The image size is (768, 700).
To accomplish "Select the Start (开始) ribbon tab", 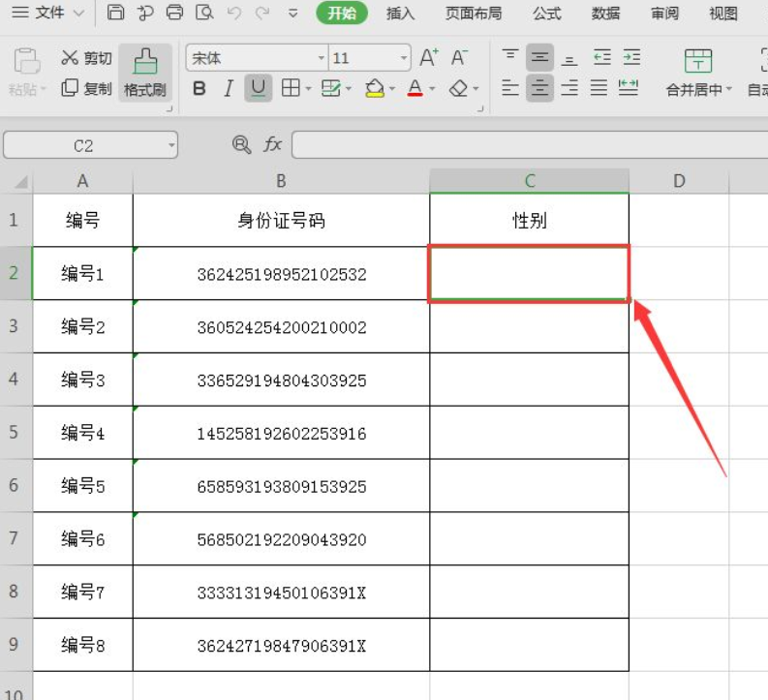I will (x=342, y=13).
